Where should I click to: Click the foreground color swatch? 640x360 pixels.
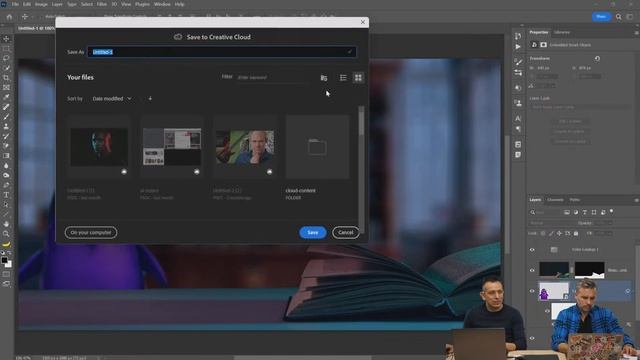(x=4, y=260)
